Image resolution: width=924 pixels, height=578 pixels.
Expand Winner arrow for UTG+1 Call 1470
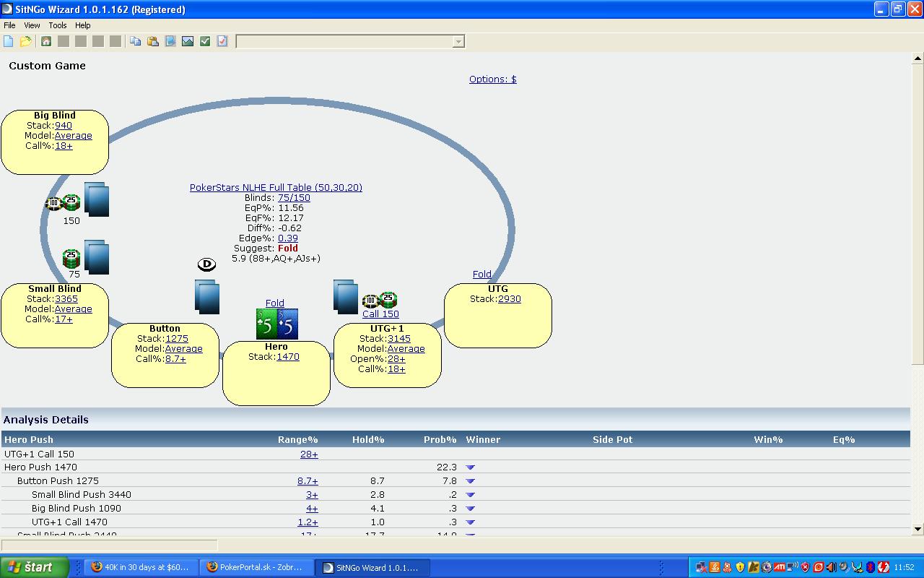click(471, 522)
